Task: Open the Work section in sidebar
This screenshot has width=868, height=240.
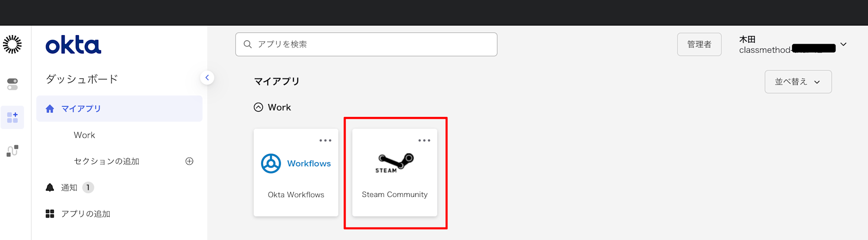Action: (x=84, y=135)
